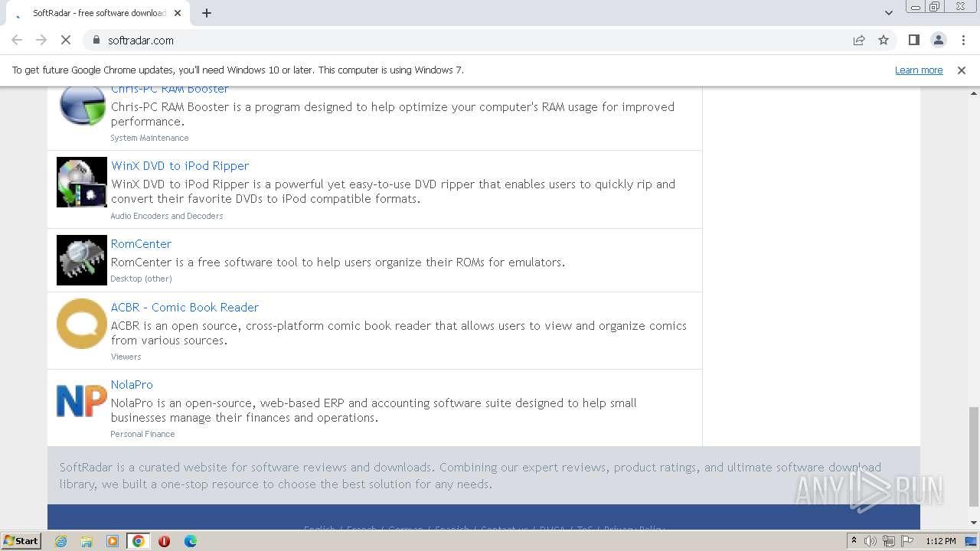Open the Chris-PC RAM Booster link
This screenshot has height=551, width=980.
(x=170, y=89)
